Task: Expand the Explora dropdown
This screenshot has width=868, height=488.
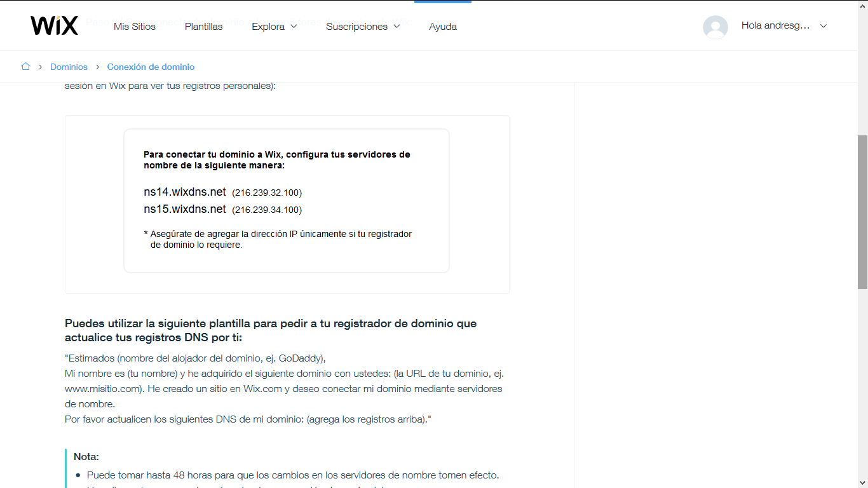Action: [274, 27]
